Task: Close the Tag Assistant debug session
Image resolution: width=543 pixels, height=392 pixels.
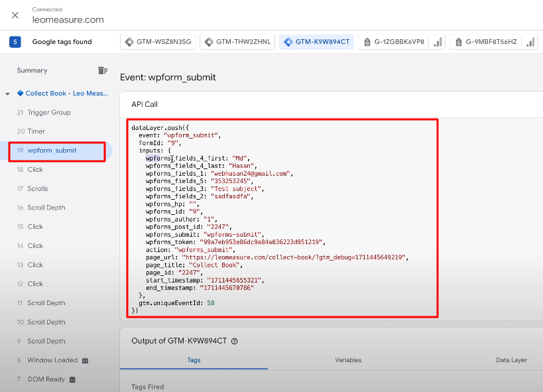Action: coord(15,15)
